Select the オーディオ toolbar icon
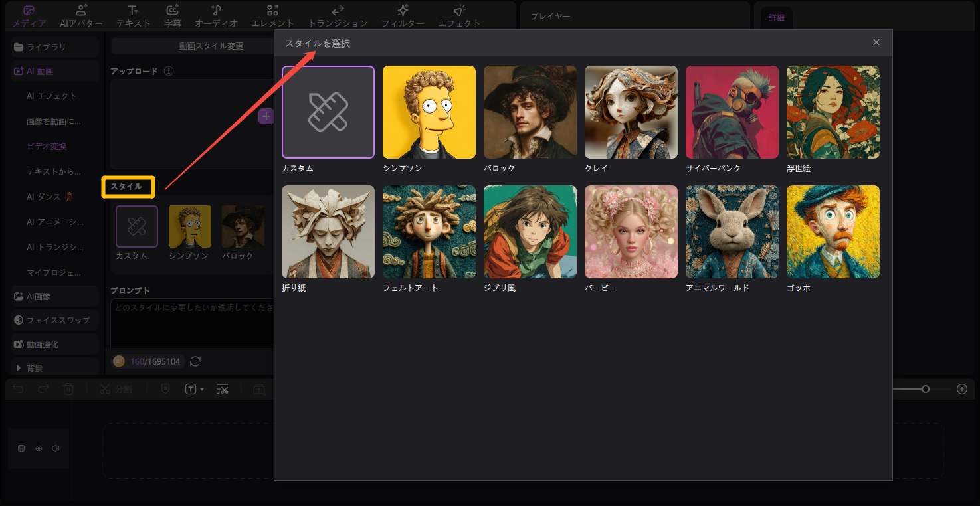980x506 pixels. click(216, 16)
